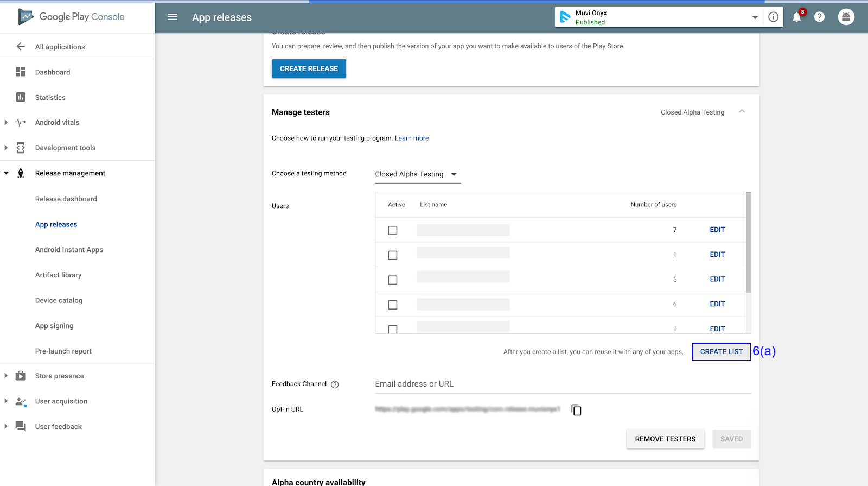Open the Closed Alpha Testing method dropdown
The image size is (868, 486).
[x=418, y=174]
